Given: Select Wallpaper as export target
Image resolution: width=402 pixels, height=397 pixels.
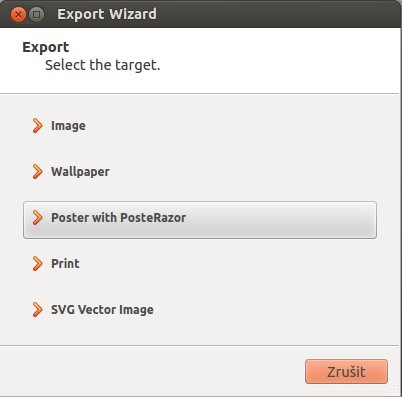Looking at the screenshot, I should [200, 172].
